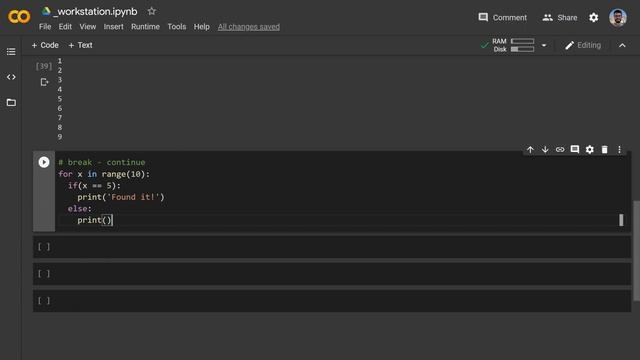
Task: Open the Tools menu
Action: [177, 27]
